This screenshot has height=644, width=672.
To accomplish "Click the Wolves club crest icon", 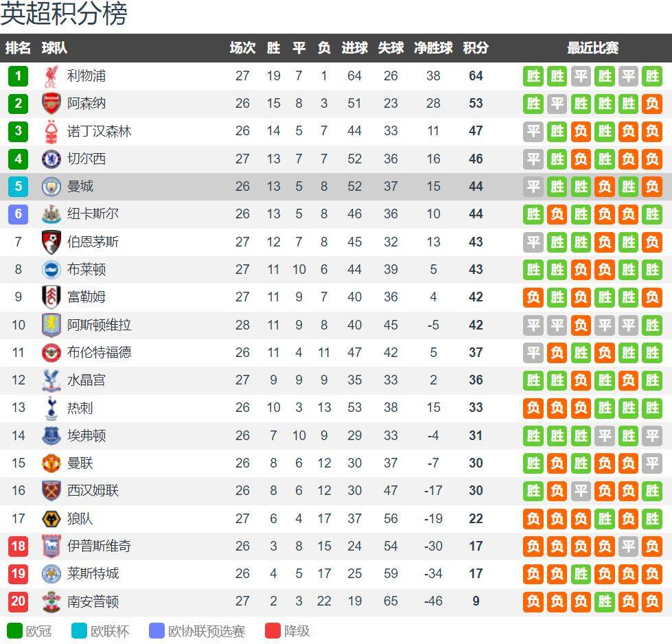I will click(51, 518).
